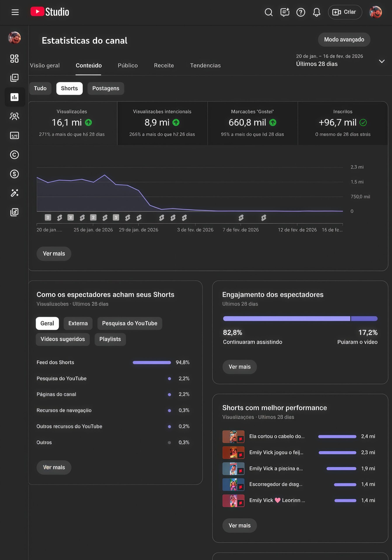This screenshot has width=392, height=560.
Task: Click the Modo avançado button
Action: click(x=344, y=40)
